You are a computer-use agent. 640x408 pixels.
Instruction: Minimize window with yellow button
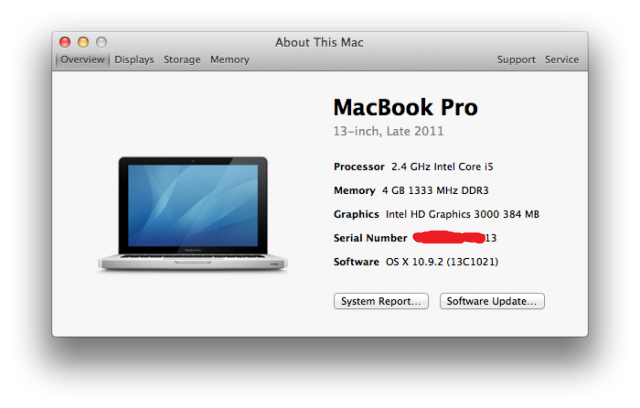point(83,42)
